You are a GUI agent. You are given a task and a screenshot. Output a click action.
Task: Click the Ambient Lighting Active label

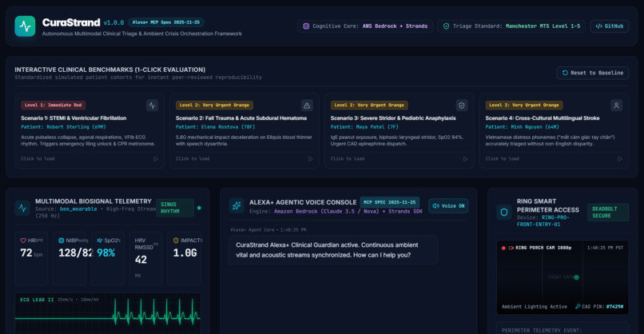(x=534, y=307)
